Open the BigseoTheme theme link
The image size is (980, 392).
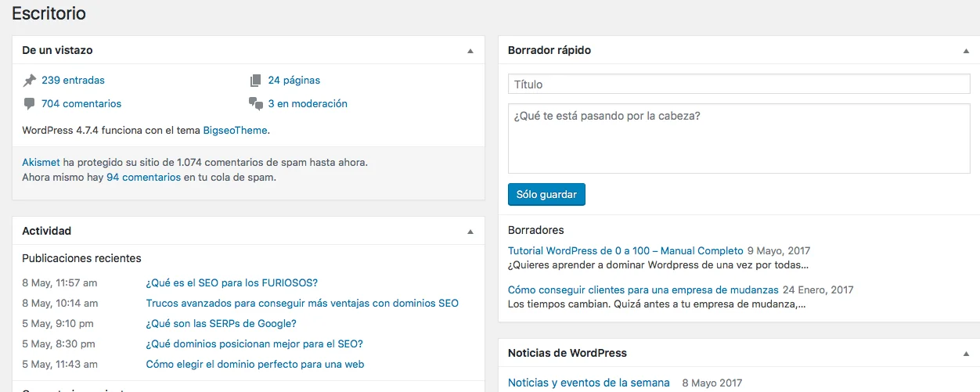[x=235, y=130]
